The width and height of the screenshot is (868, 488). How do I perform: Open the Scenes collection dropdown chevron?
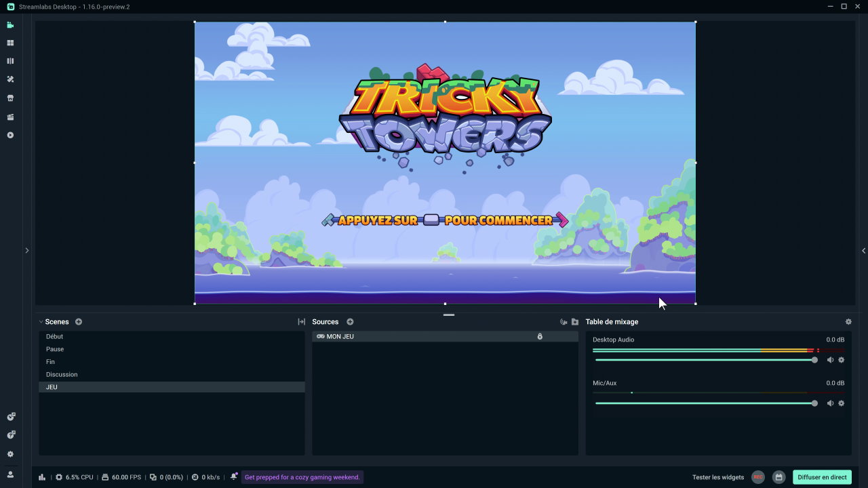(41, 322)
